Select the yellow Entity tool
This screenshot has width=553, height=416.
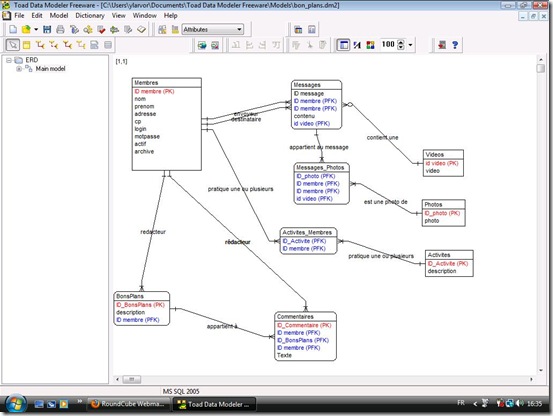click(x=26, y=45)
